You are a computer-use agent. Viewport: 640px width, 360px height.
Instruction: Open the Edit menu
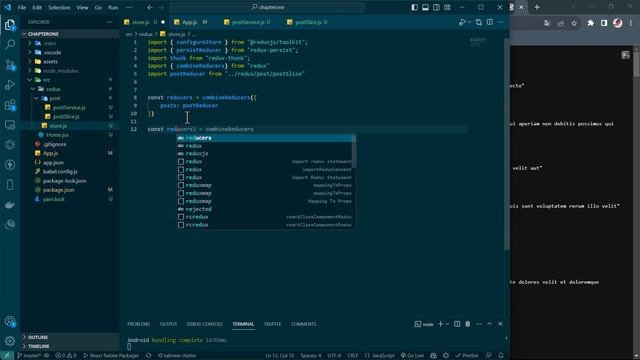click(37, 7)
